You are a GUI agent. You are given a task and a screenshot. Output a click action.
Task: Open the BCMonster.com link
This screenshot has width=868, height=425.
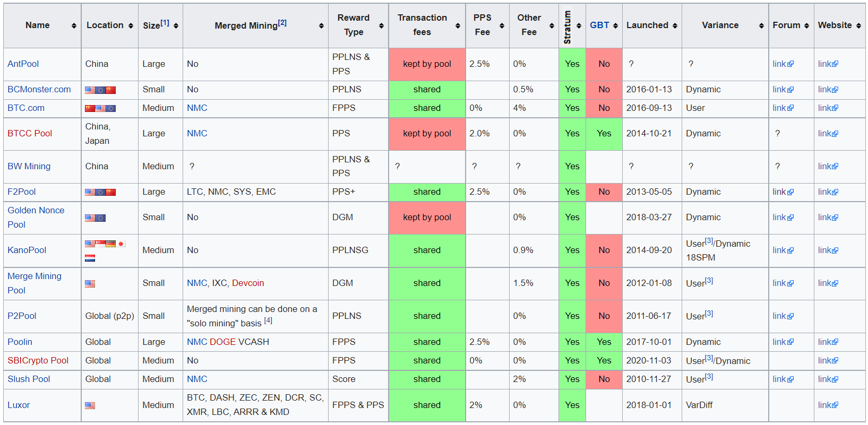[x=39, y=89]
